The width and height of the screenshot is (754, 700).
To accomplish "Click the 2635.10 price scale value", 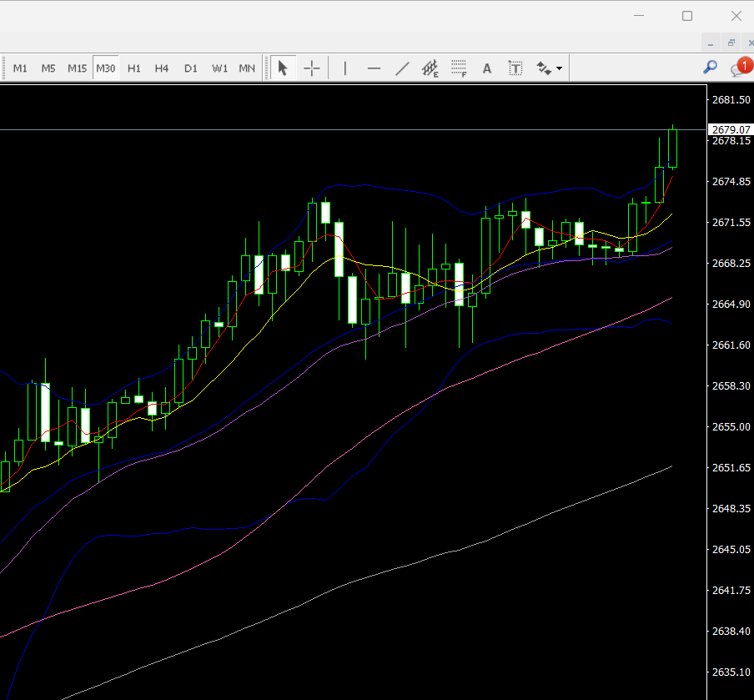I will (x=731, y=672).
